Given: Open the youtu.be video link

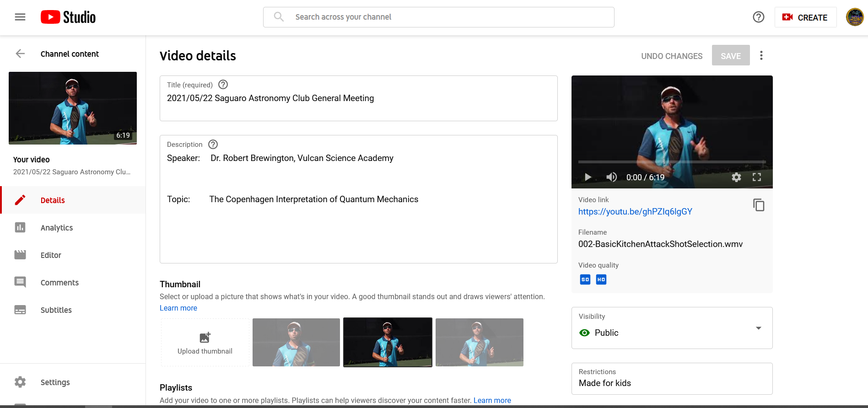Looking at the screenshot, I should coord(635,211).
